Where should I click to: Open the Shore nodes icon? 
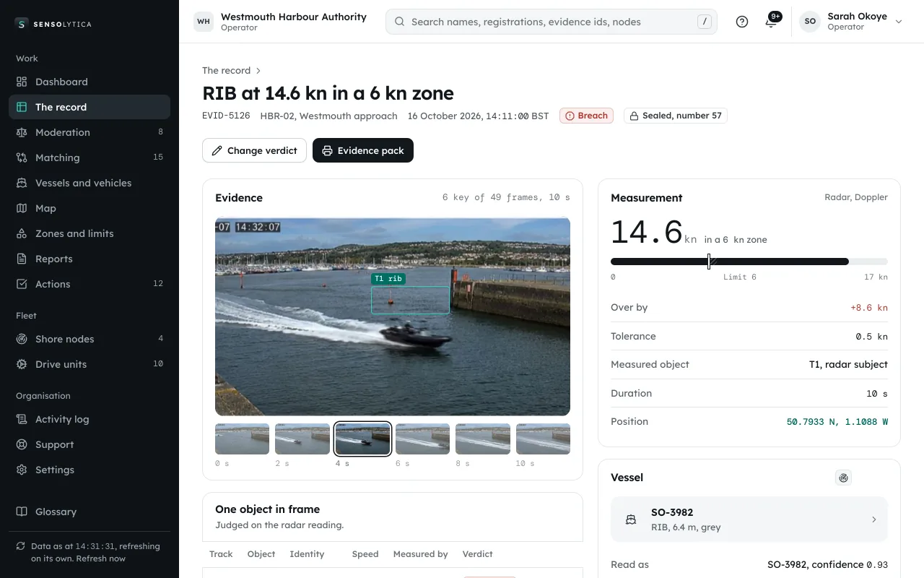[22, 339]
